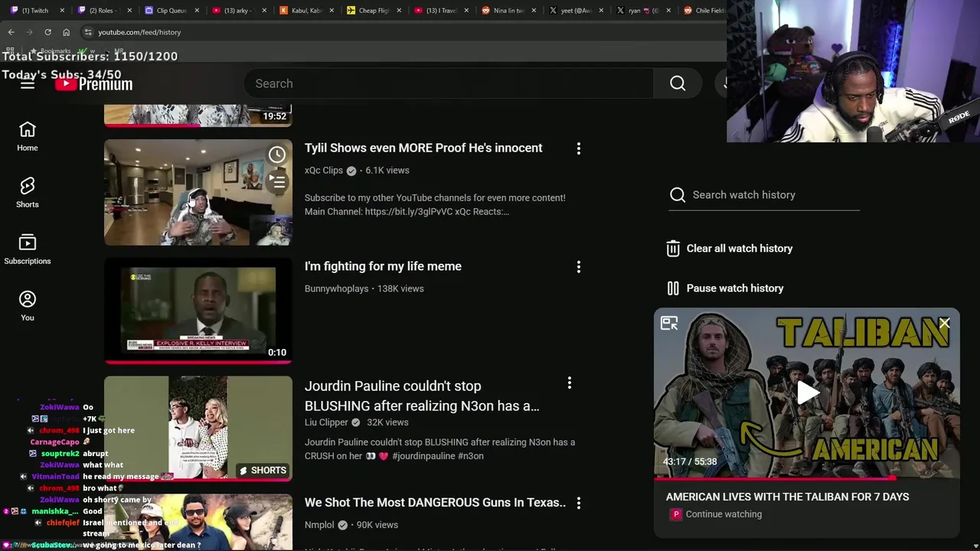This screenshot has height=551, width=980.
Task: Open AMERICAN LIVES WITH THE TALIBAN title
Action: coord(788,497)
